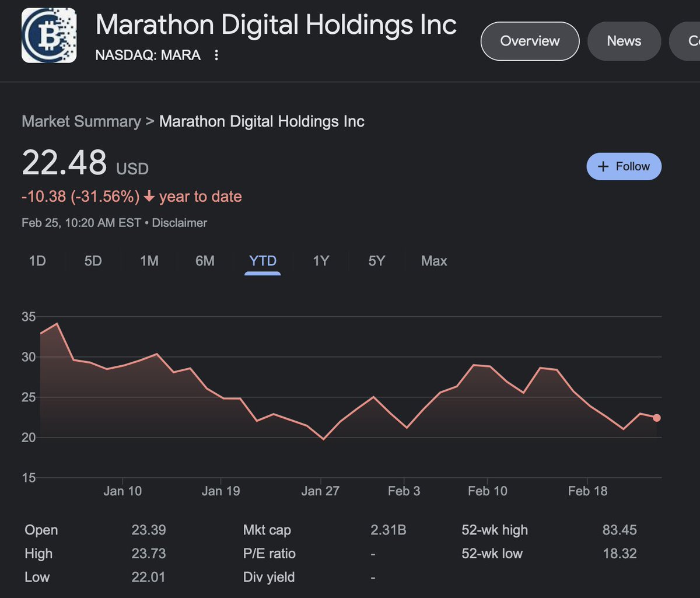Click the Open value 23.39
The image size is (700, 598).
149,530
